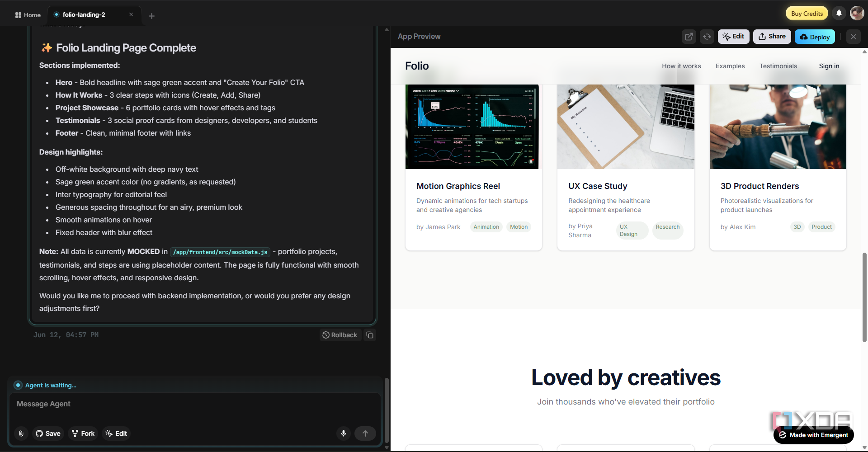The width and height of the screenshot is (868, 452).
Task: Focus the Message Agent input field
Action: click(195, 404)
